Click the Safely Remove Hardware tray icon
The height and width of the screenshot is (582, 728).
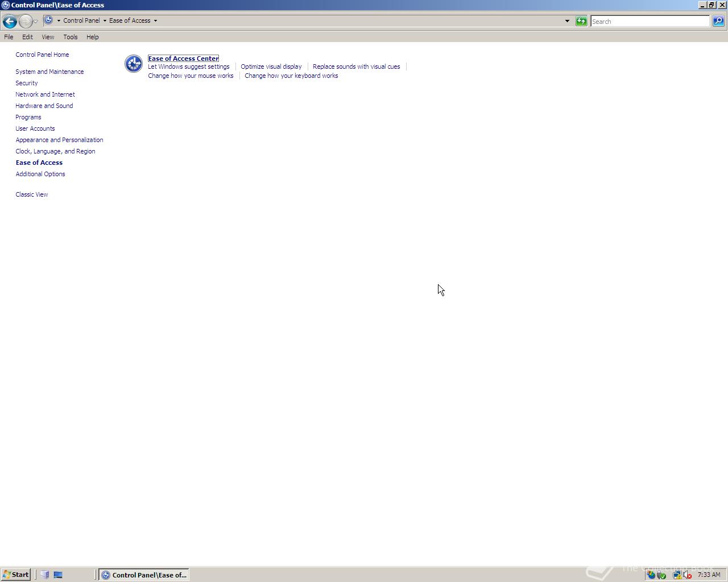point(661,575)
